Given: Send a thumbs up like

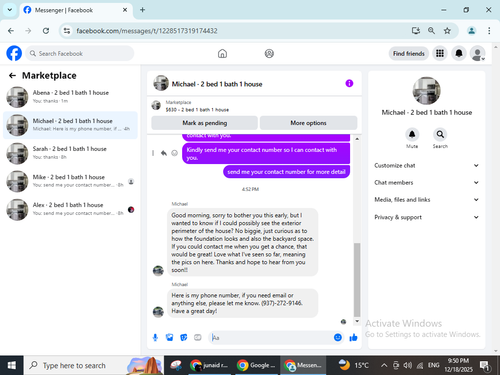Looking at the screenshot, I should click(x=353, y=338).
